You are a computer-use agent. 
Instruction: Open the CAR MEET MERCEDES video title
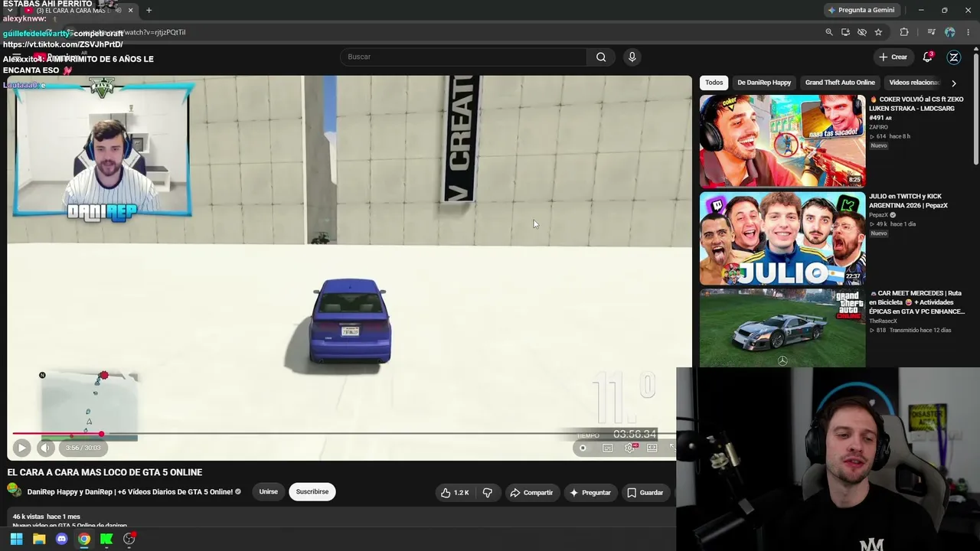pos(917,302)
